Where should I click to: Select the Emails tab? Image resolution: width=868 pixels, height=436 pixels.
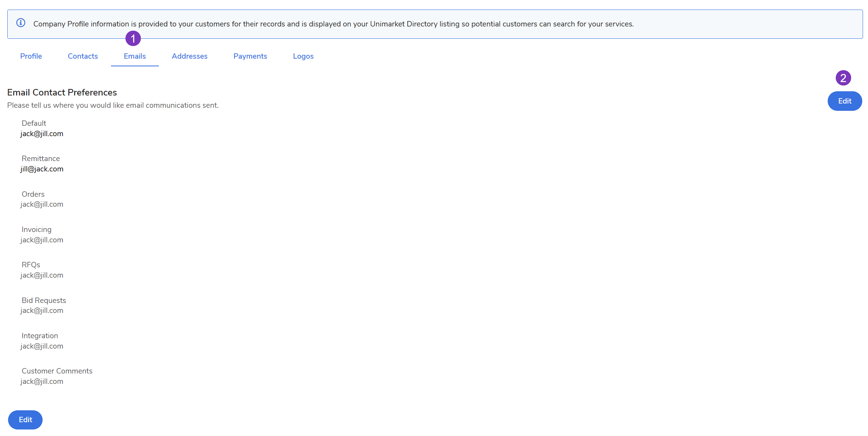(135, 56)
